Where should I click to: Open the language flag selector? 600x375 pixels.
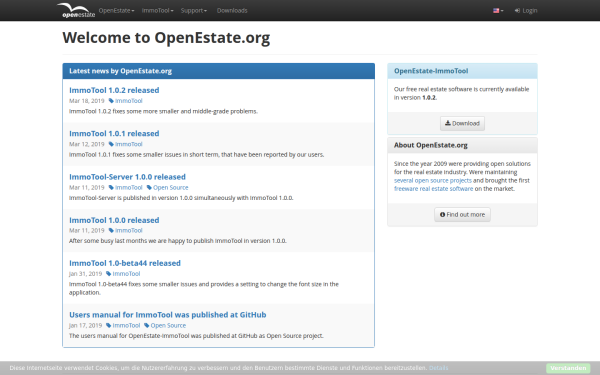[498, 11]
